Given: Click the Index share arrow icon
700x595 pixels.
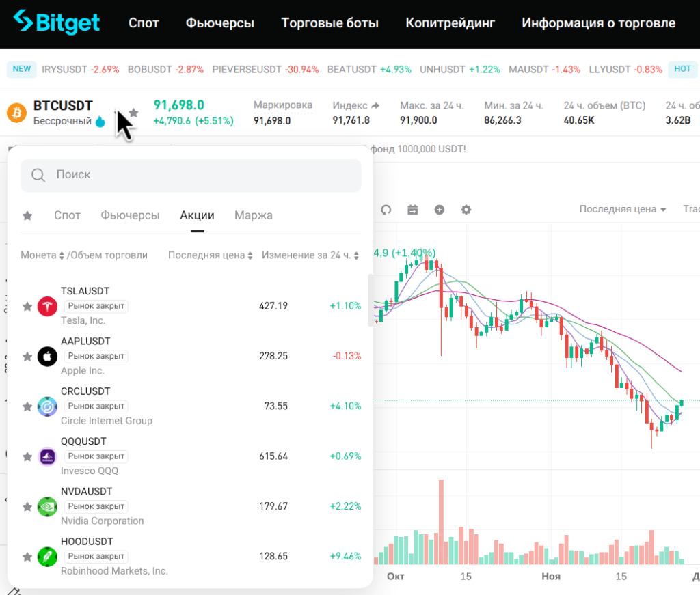Looking at the screenshot, I should tap(375, 105).
